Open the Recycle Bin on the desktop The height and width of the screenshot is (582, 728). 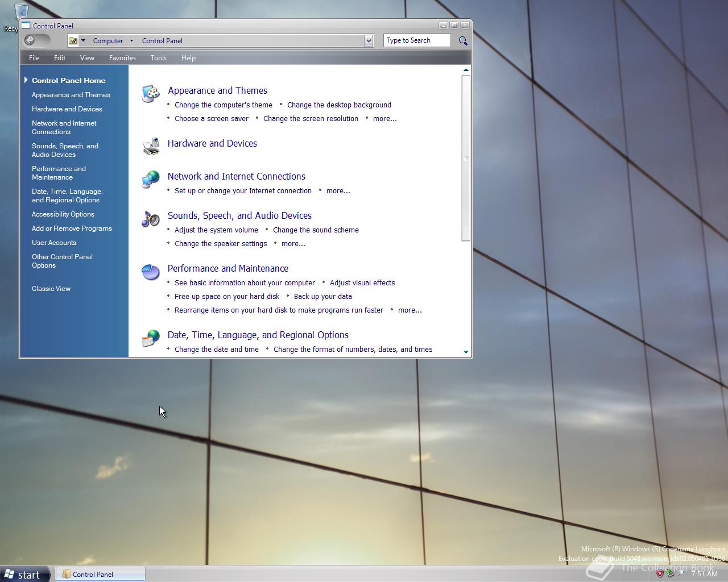point(20,13)
